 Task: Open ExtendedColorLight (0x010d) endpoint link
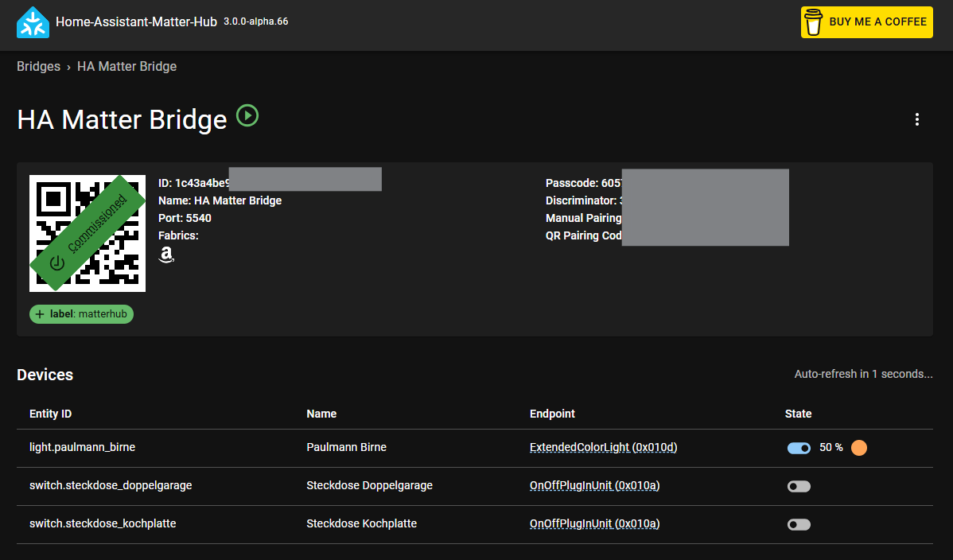(x=603, y=448)
